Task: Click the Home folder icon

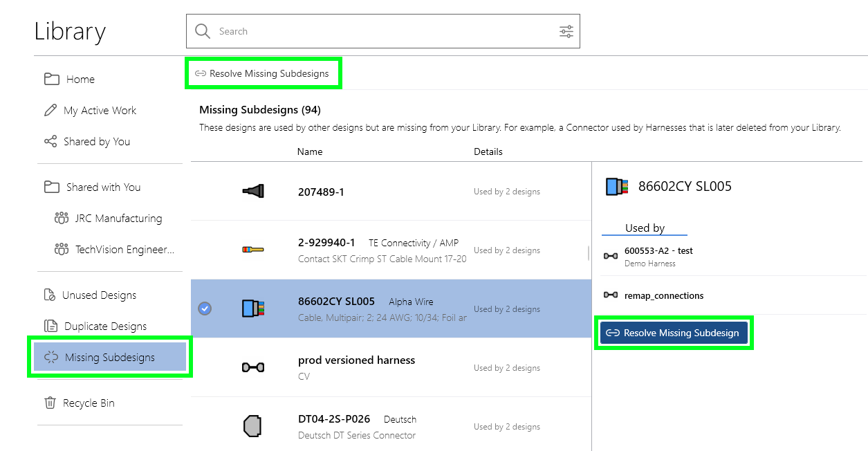Action: (51, 79)
